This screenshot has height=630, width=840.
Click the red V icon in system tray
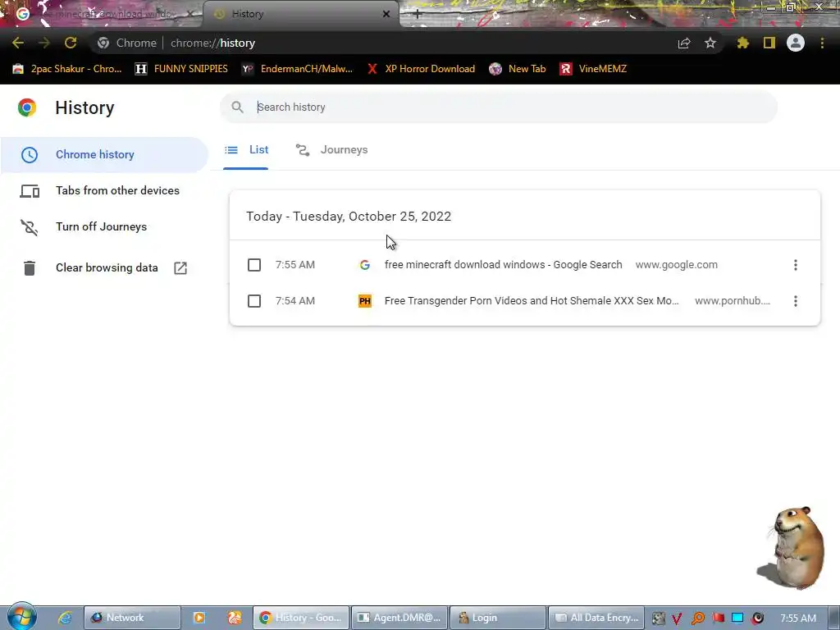(x=677, y=619)
